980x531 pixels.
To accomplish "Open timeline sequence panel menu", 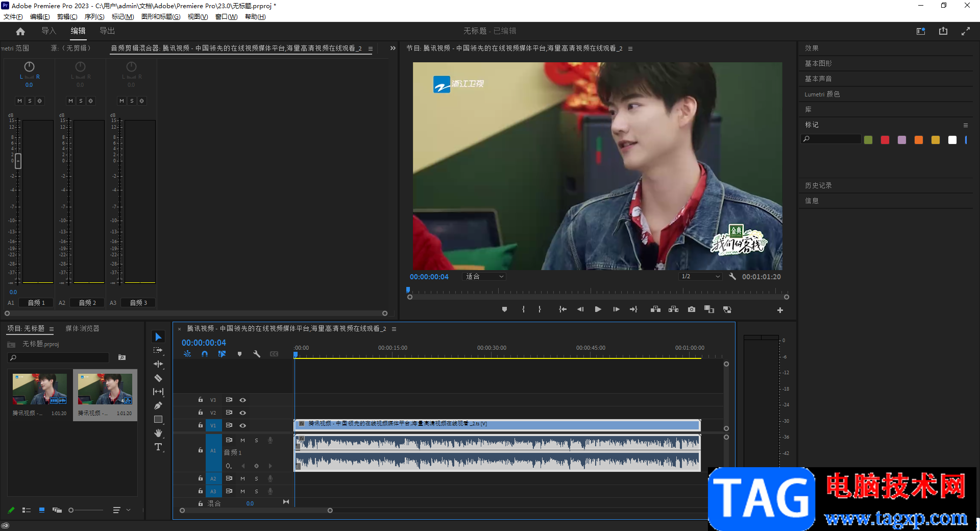I will pyautogui.click(x=394, y=329).
